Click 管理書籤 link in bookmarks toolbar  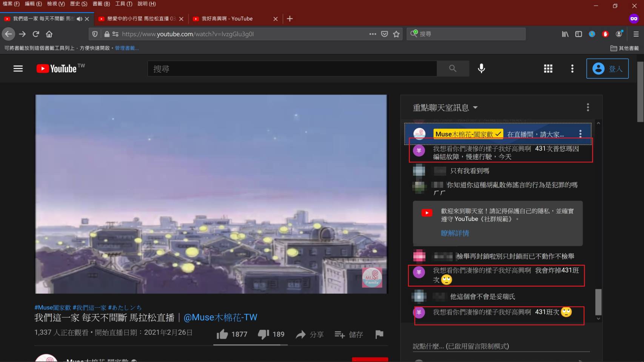click(x=126, y=48)
